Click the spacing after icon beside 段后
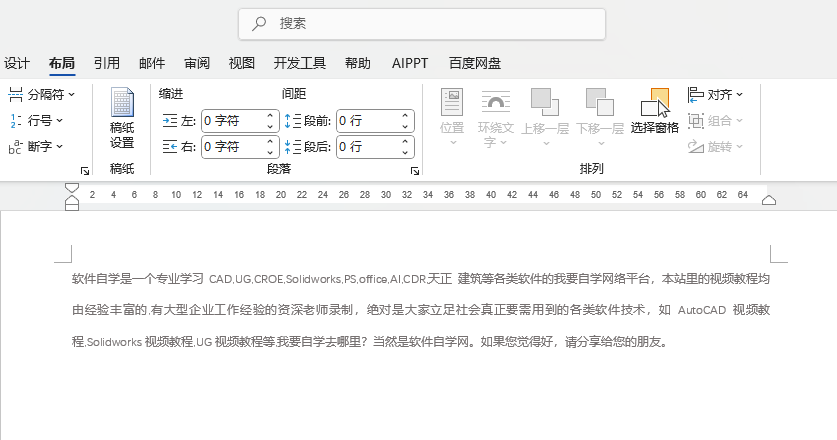The height and width of the screenshot is (440, 837). (x=293, y=146)
